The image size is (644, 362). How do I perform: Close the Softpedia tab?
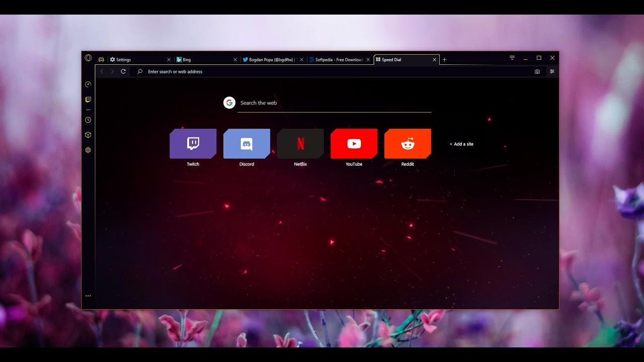[x=368, y=59]
